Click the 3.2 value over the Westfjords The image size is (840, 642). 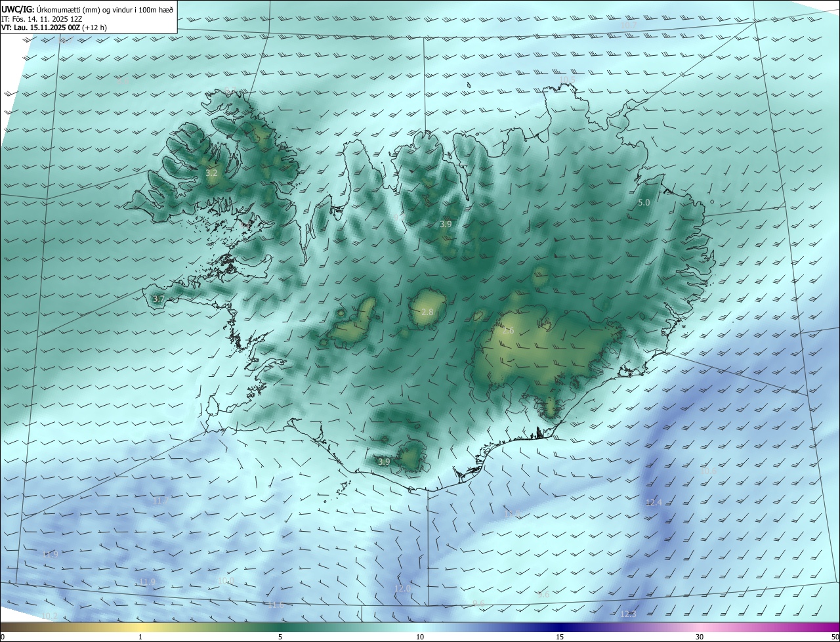(211, 173)
